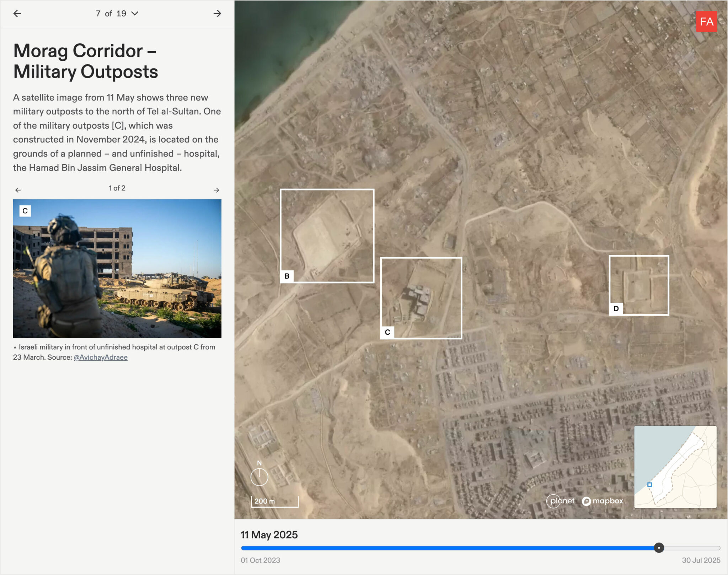Jump to the 01 Oct 2023 timeline start

pos(260,560)
